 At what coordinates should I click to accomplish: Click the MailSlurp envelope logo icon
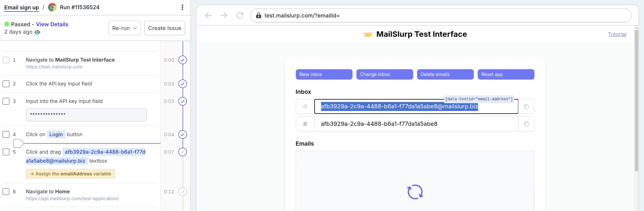(x=367, y=34)
